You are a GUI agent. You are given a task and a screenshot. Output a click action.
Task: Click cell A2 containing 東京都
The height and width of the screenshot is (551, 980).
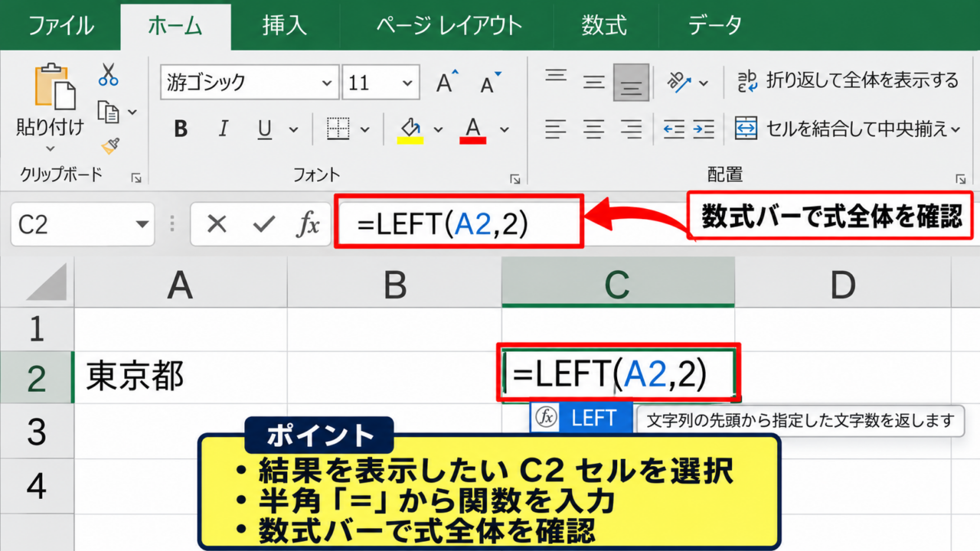click(181, 377)
